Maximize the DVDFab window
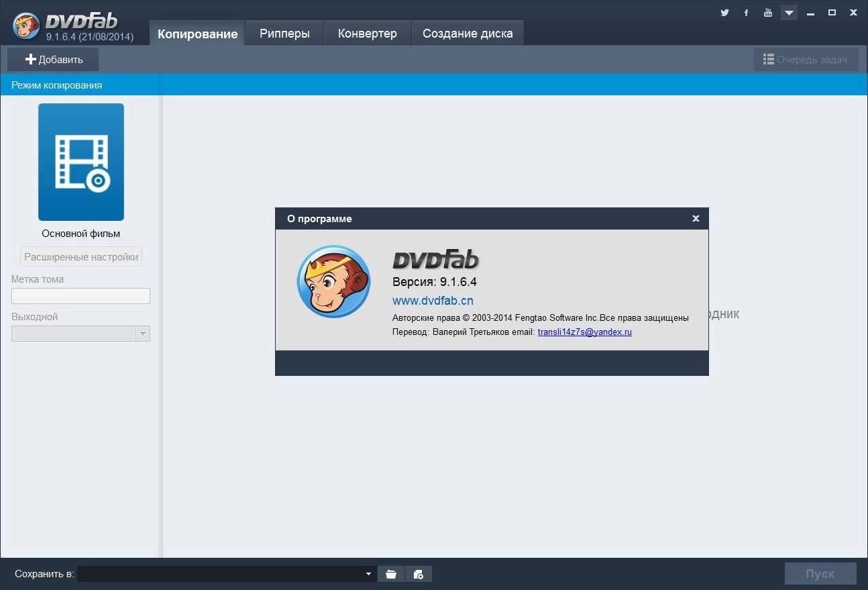The image size is (868, 590). click(832, 12)
